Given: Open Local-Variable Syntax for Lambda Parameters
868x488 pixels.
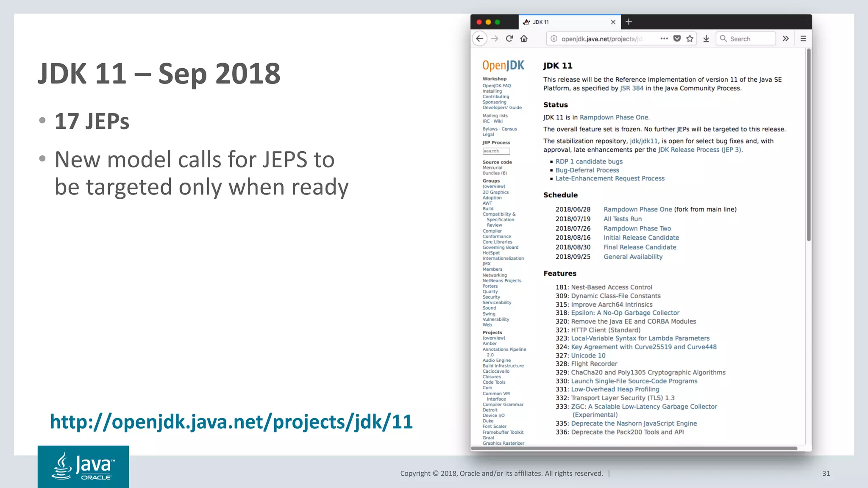Looking at the screenshot, I should click(x=640, y=338).
